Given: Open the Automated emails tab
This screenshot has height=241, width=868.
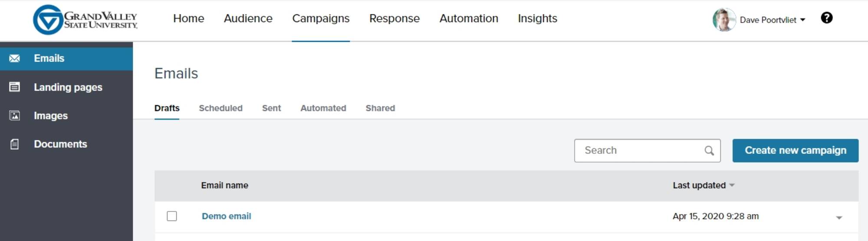Looking at the screenshot, I should (323, 108).
